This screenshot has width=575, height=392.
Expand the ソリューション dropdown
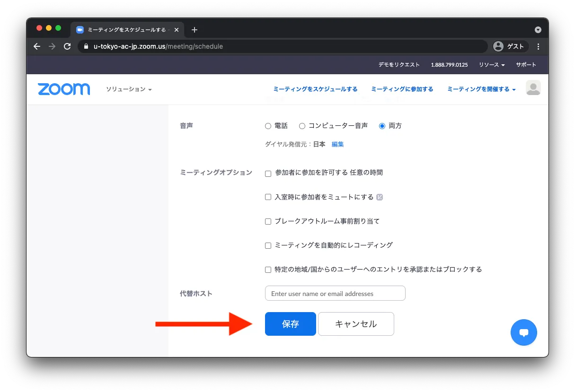pyautogui.click(x=129, y=89)
